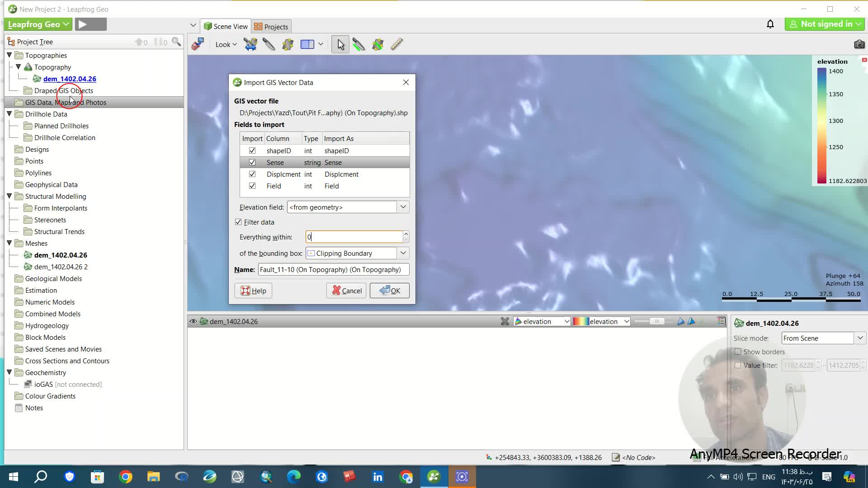The height and width of the screenshot is (488, 868).
Task: Select the arrow pointer tool
Action: (340, 44)
